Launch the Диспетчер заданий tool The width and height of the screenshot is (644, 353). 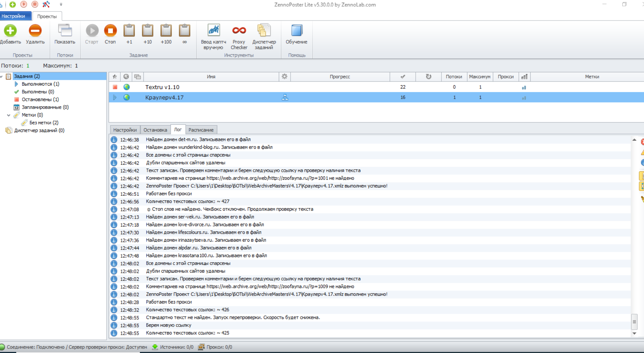(264, 31)
